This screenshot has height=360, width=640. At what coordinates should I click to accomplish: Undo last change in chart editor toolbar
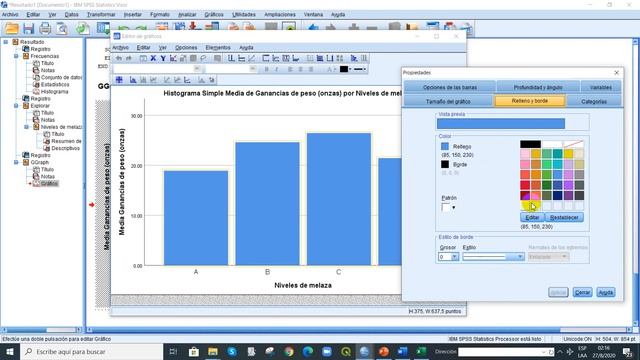click(x=119, y=58)
